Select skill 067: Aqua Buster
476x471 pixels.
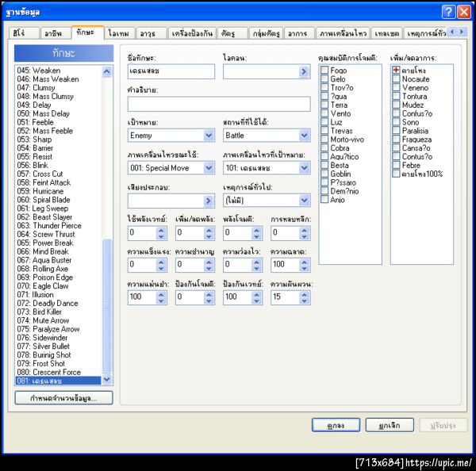[x=58, y=260]
